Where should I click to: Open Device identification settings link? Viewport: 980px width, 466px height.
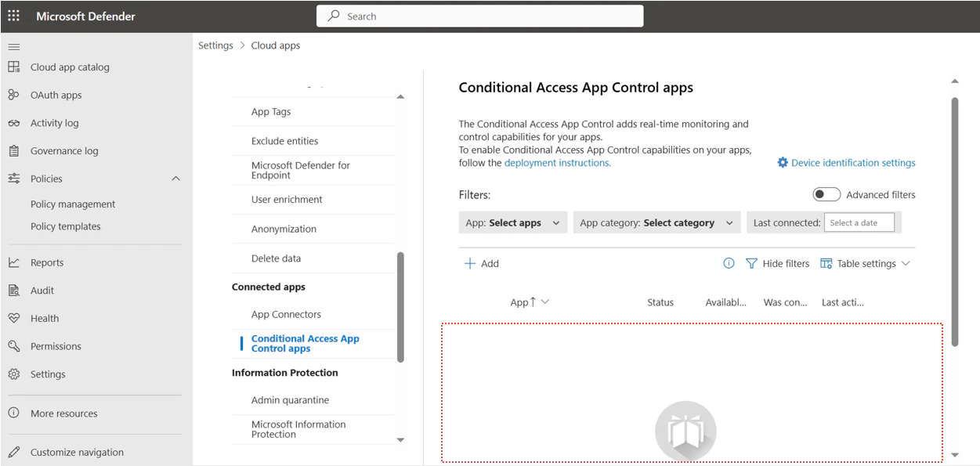853,163
